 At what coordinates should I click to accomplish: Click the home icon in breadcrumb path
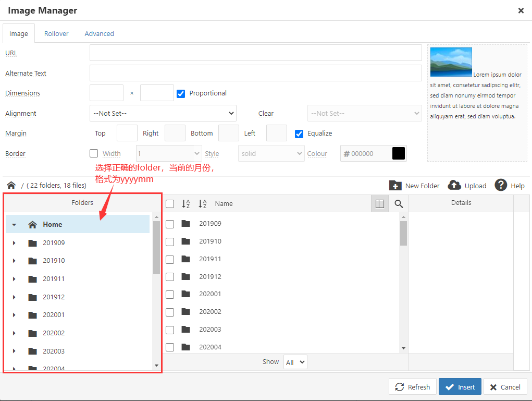click(x=11, y=186)
